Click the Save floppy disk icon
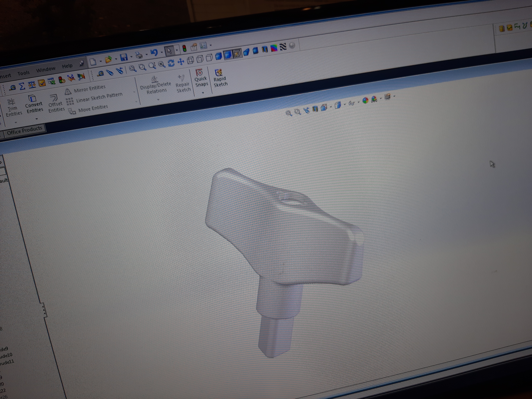 (124, 57)
